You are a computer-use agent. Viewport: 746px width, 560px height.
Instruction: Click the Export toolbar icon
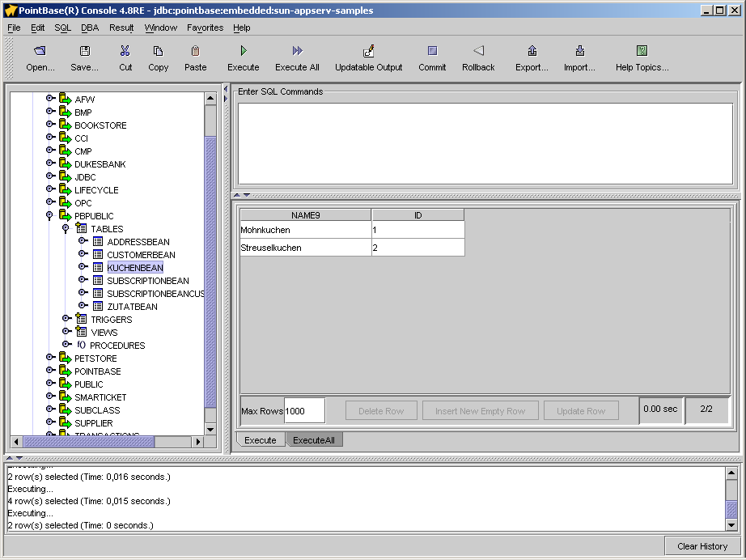pos(532,50)
